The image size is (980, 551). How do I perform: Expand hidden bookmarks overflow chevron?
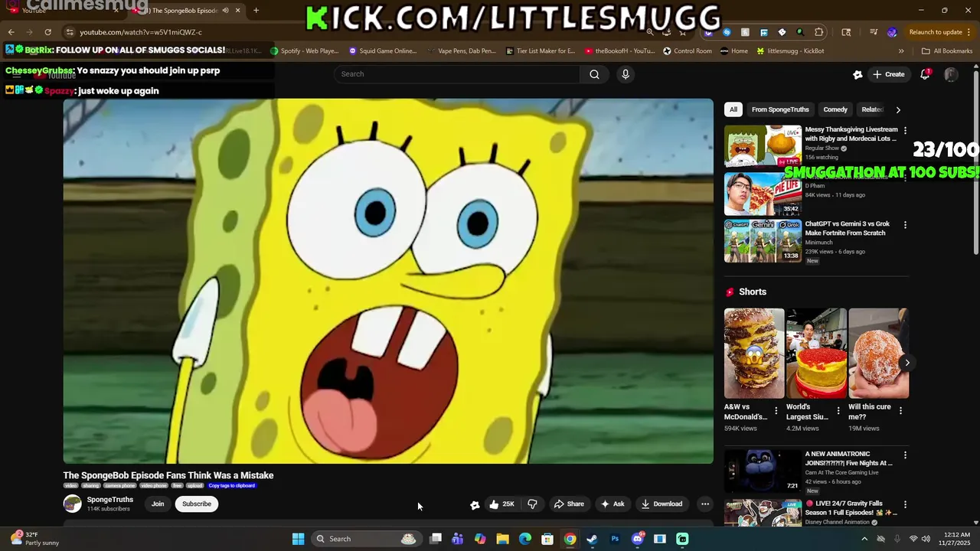click(x=901, y=51)
